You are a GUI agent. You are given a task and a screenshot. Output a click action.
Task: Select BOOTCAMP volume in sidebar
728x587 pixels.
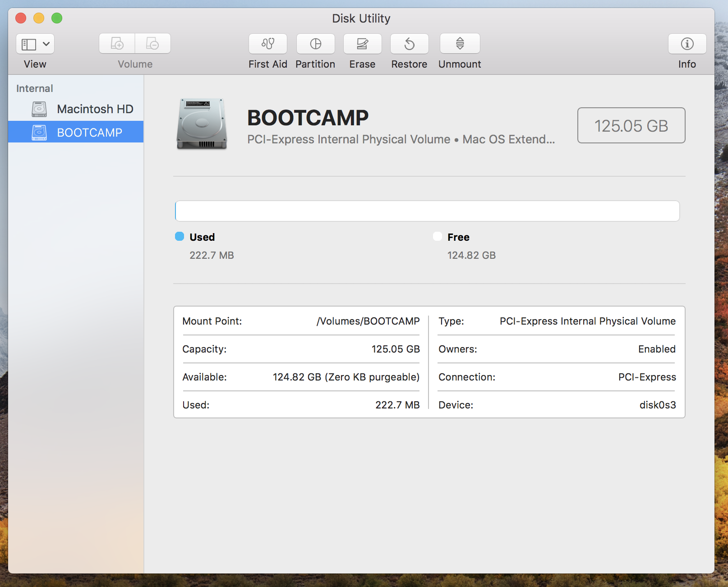[x=76, y=132]
